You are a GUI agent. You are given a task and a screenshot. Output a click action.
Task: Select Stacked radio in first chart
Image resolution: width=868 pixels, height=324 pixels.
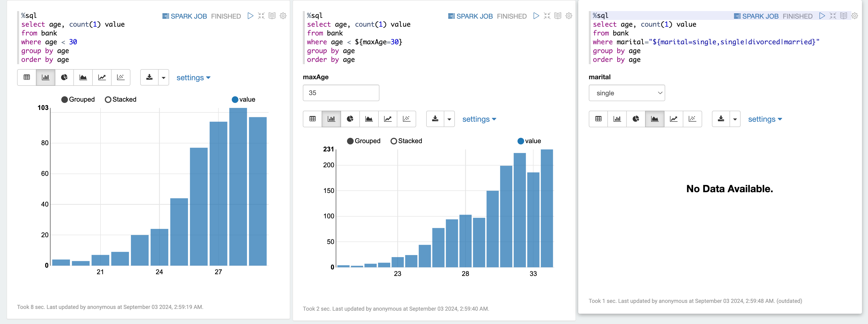[108, 100]
